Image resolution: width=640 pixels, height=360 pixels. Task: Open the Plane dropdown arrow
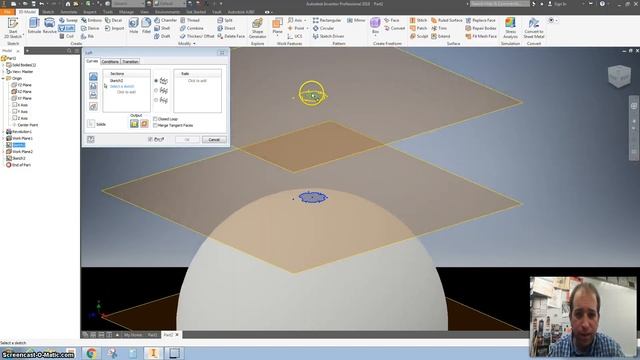click(277, 36)
